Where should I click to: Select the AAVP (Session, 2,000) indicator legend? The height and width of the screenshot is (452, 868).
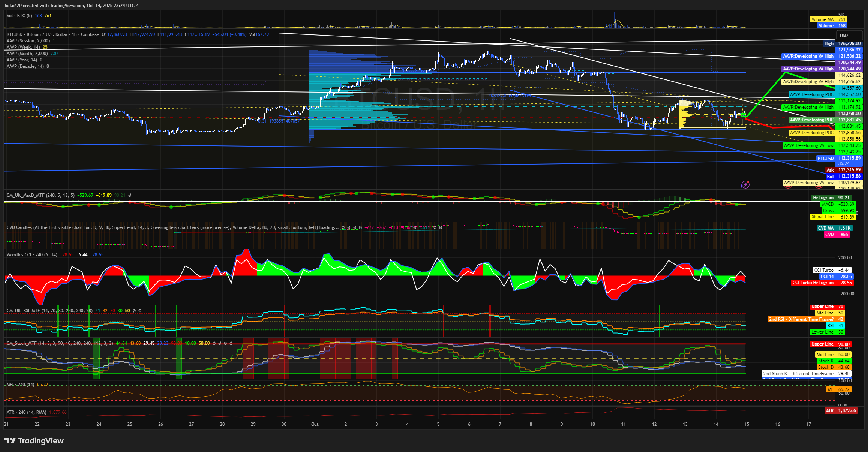[x=28, y=41]
